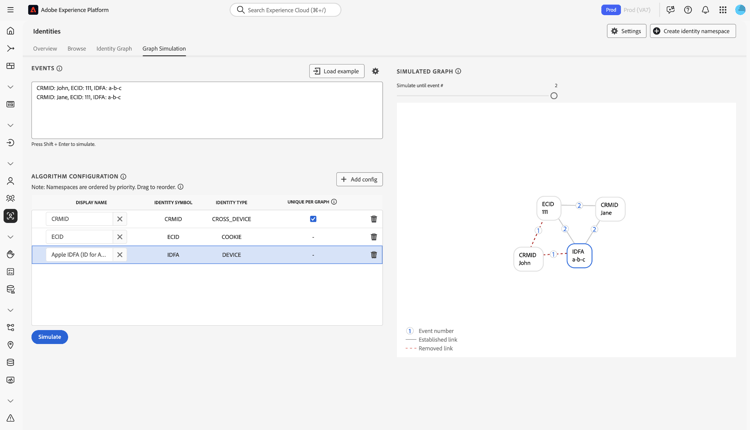Image resolution: width=750 pixels, height=430 pixels.
Task: Open Audiences in the sidebar
Action: pos(11,198)
